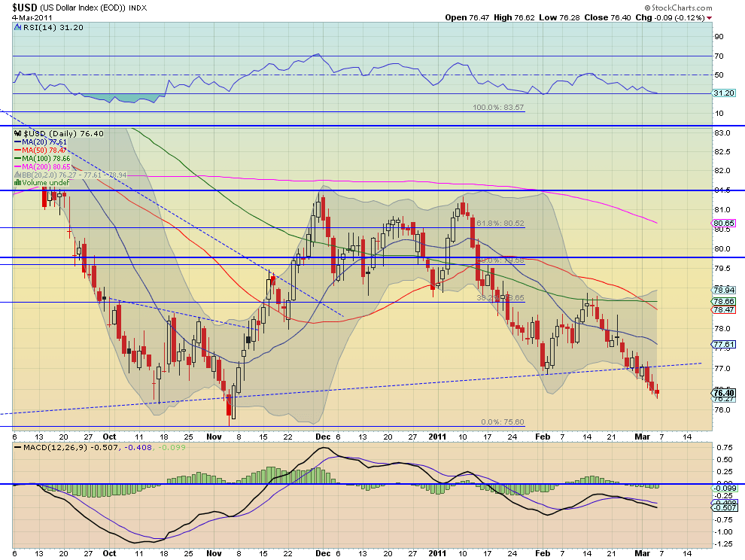Viewport: 745px width, 560px height.
Task: Click the -0.408 signal value in MACD legend
Action: [x=138, y=447]
